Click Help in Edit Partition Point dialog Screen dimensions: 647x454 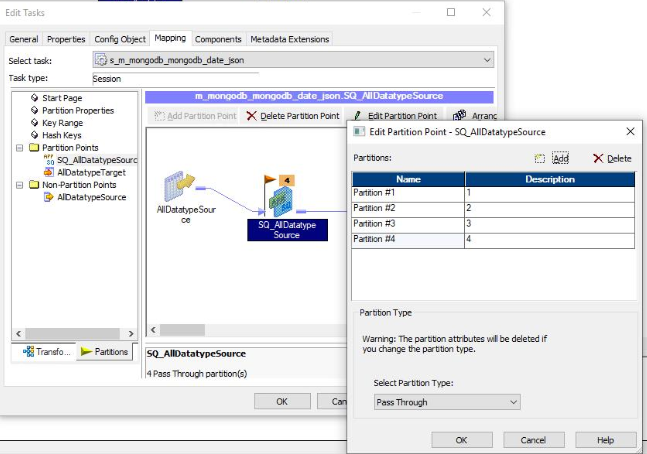[603, 440]
